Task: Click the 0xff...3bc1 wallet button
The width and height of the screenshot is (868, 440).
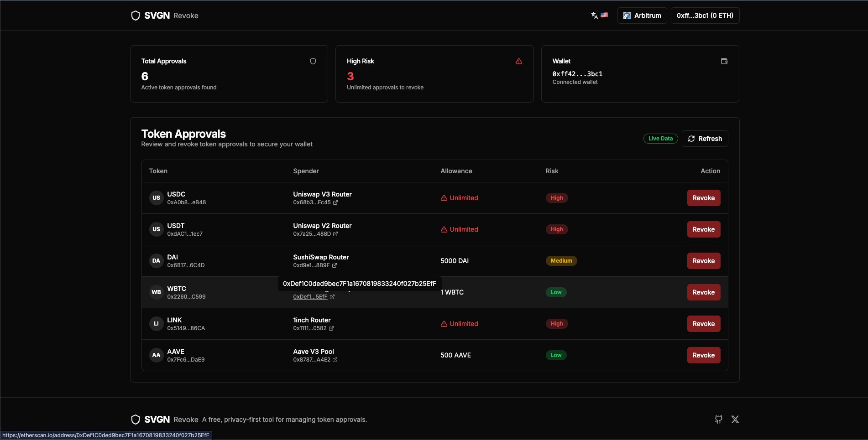Action: click(704, 15)
